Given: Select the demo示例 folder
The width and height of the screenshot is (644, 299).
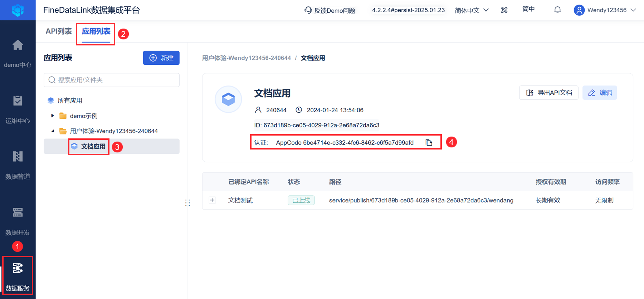Looking at the screenshot, I should 84,116.
